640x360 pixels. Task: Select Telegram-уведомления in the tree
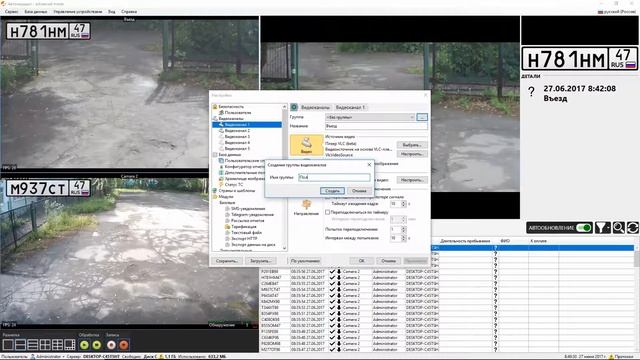(x=252, y=214)
